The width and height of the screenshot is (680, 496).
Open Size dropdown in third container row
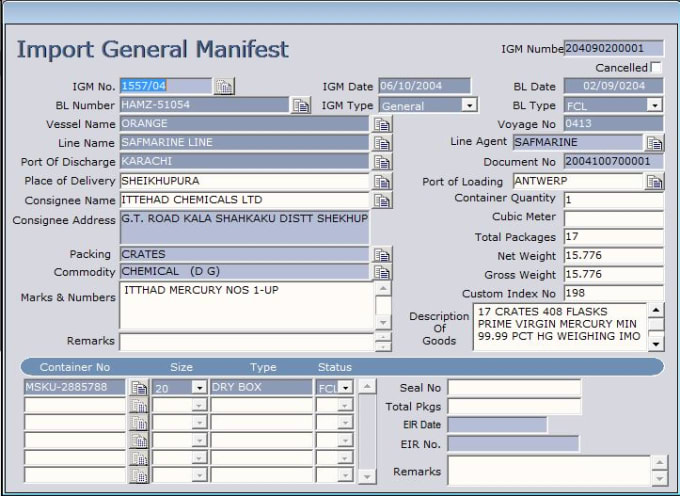click(x=199, y=422)
